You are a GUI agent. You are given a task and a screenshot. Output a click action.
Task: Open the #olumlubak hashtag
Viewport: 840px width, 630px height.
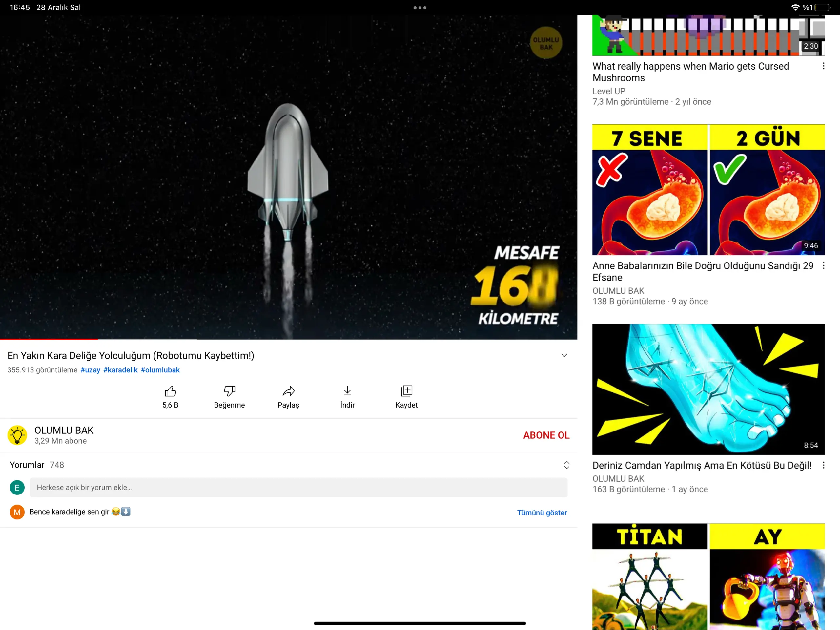coord(160,370)
